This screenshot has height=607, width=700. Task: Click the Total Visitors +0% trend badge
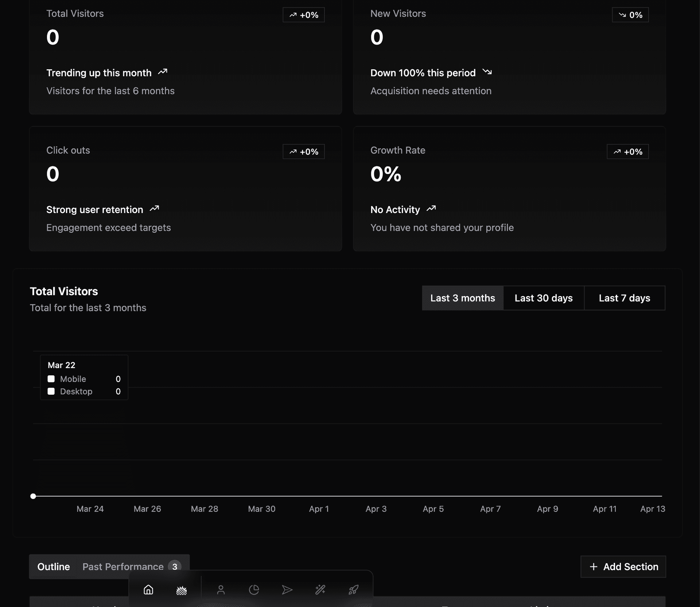coord(303,15)
